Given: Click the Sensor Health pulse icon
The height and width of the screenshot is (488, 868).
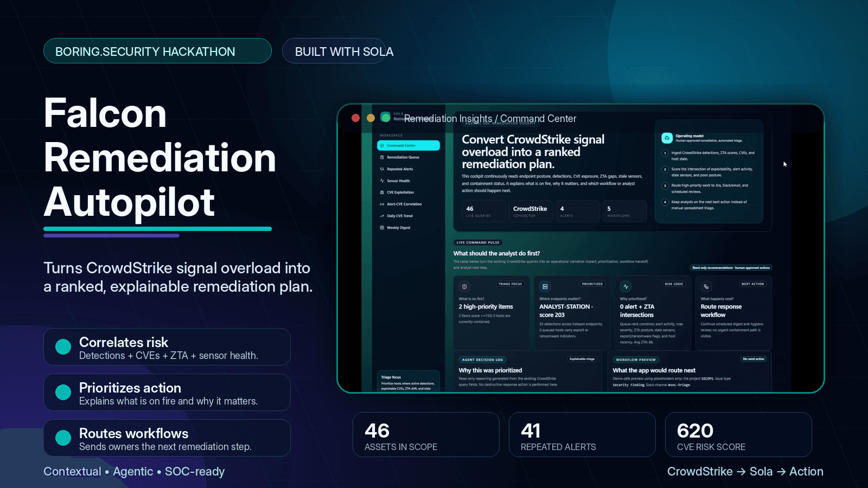Looking at the screenshot, I should [x=382, y=181].
